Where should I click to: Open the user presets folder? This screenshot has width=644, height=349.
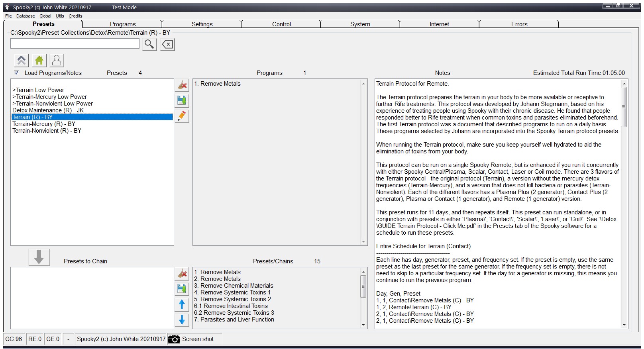(x=57, y=61)
